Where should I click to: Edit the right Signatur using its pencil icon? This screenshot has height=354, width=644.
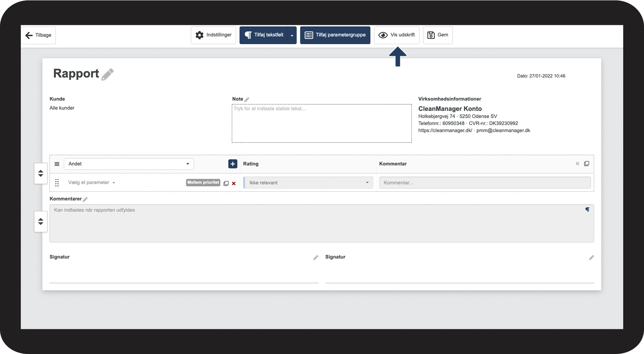click(x=592, y=258)
